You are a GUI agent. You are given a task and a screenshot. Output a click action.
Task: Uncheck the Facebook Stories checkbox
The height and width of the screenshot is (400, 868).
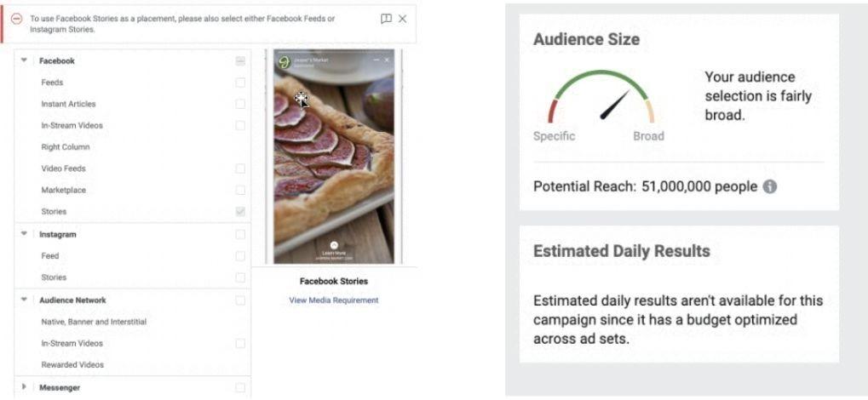click(x=240, y=212)
